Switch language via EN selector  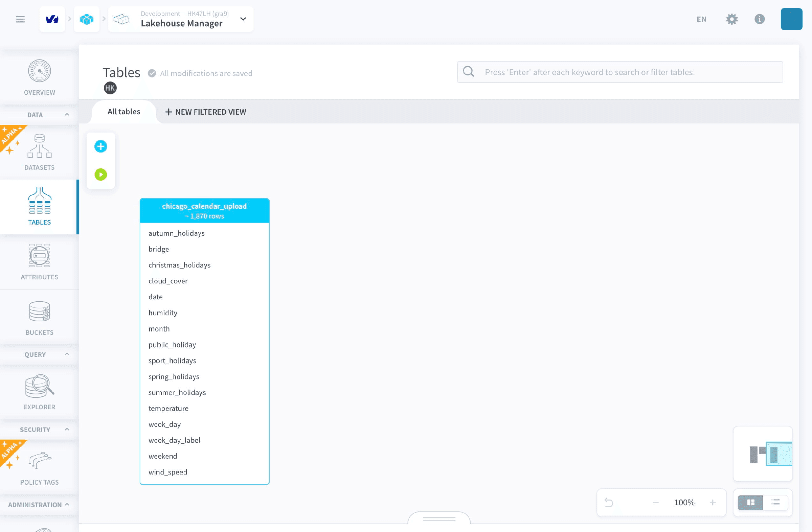(701, 19)
